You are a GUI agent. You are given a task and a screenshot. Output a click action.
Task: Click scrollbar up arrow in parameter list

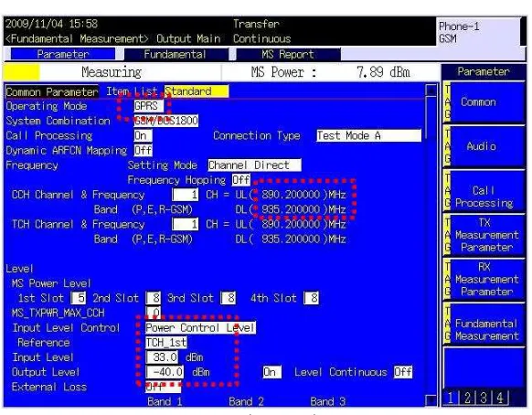431,90
